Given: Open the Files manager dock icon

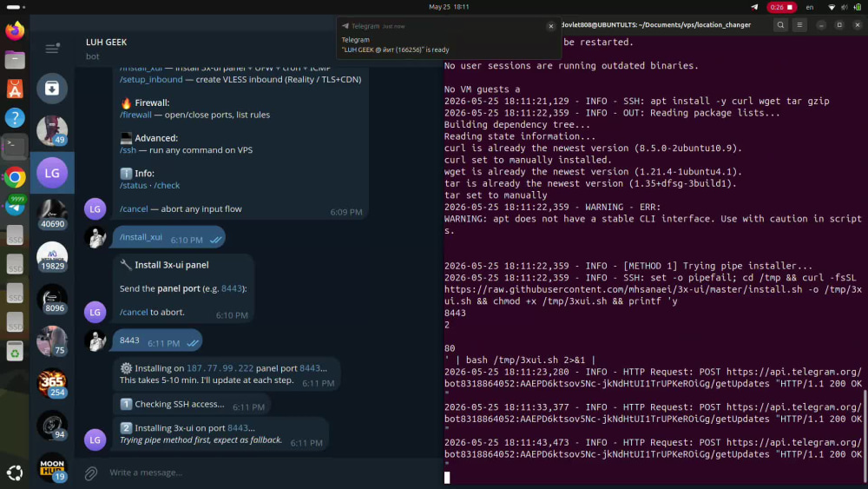Looking at the screenshot, I should 15,59.
